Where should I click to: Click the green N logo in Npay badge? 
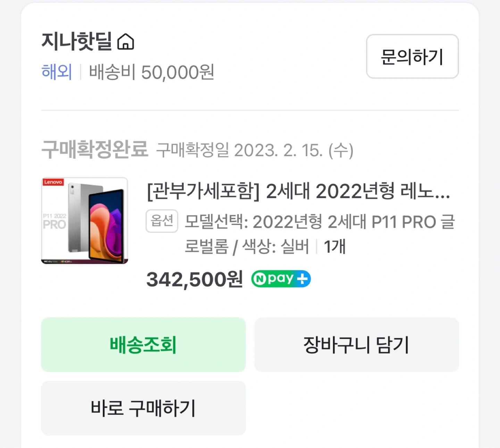pos(259,279)
